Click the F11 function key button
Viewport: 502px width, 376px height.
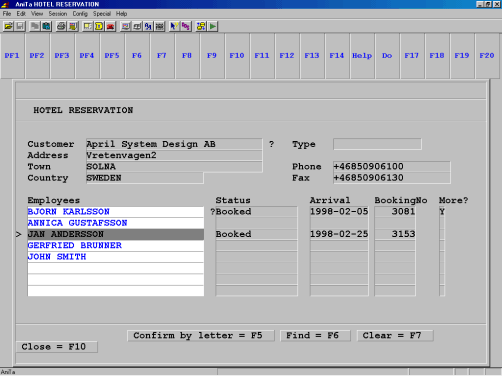(262, 56)
